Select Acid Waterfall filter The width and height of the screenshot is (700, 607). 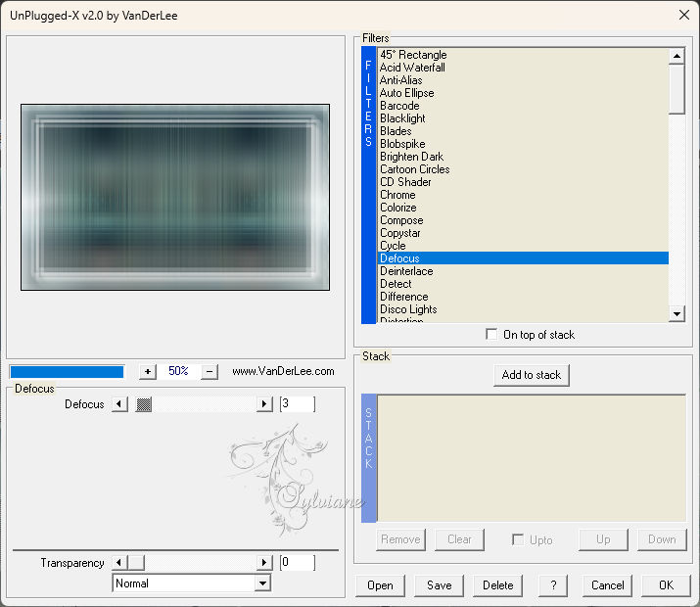[523, 68]
